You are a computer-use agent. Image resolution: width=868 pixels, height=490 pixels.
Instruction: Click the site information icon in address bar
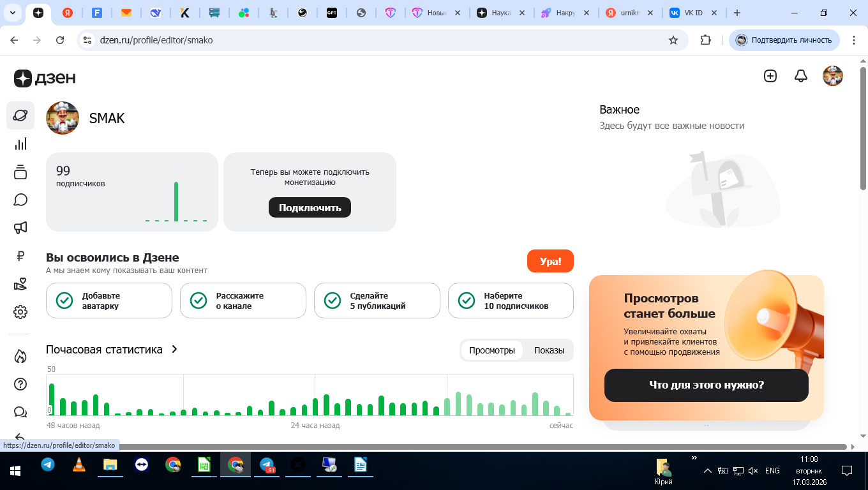coord(88,40)
